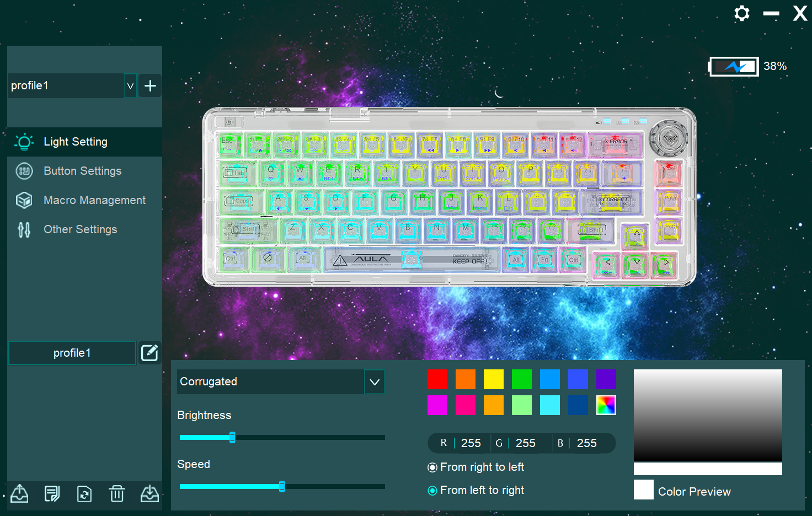Open settings via the gear icon
This screenshot has width=812, height=516.
tap(742, 13)
